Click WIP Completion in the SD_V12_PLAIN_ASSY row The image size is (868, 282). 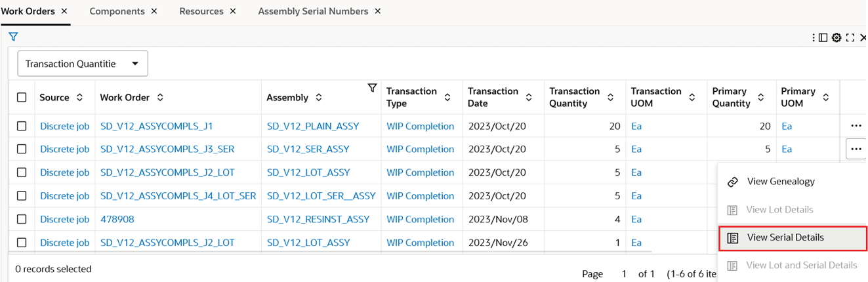(x=421, y=126)
